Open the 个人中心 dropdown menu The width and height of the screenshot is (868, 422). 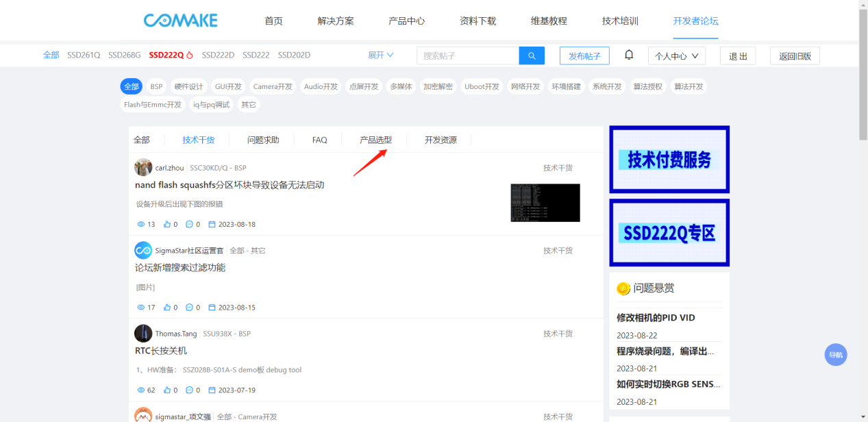[676, 56]
